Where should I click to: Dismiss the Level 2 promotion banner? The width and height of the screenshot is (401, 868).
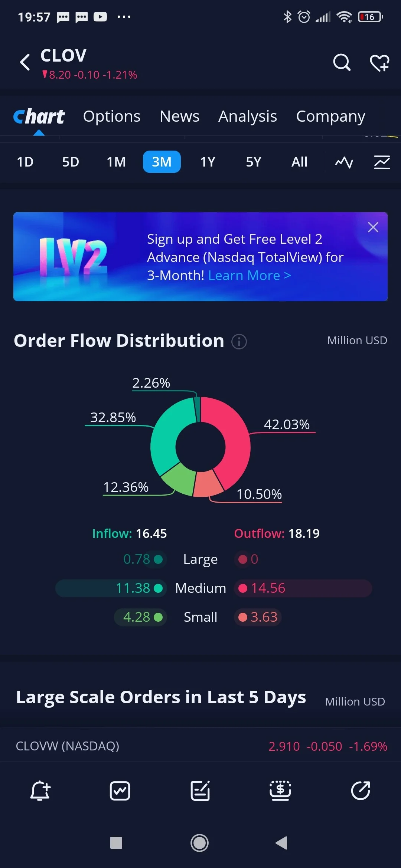pyautogui.click(x=373, y=227)
